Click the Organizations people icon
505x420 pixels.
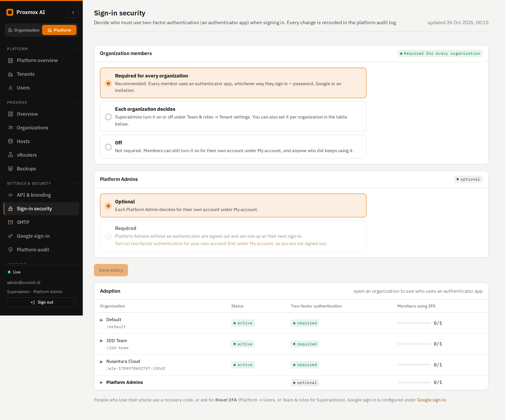[10, 128]
